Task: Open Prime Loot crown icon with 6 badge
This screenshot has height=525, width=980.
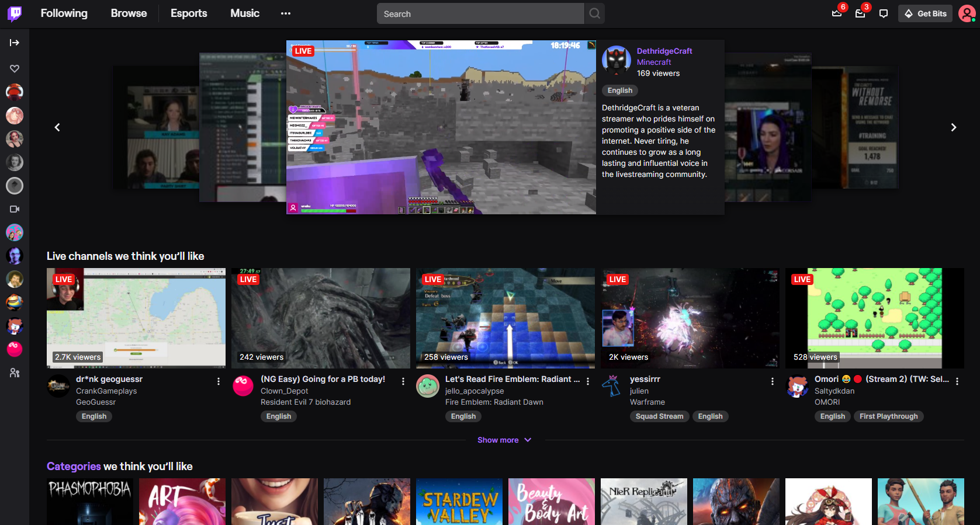Action: (x=837, y=13)
